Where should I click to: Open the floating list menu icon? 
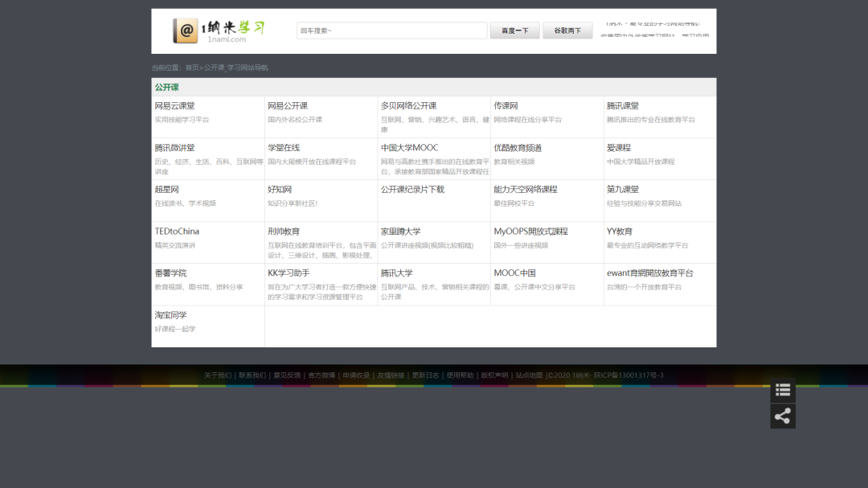(x=783, y=390)
